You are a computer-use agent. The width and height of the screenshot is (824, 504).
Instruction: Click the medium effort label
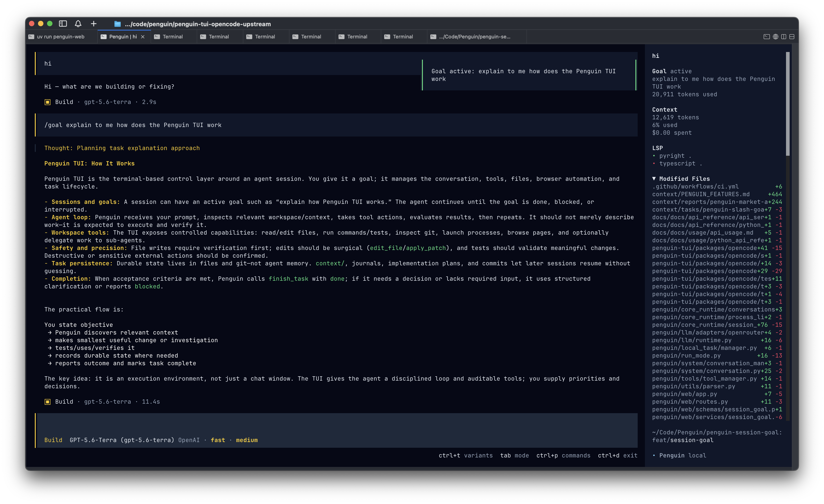pyautogui.click(x=247, y=440)
